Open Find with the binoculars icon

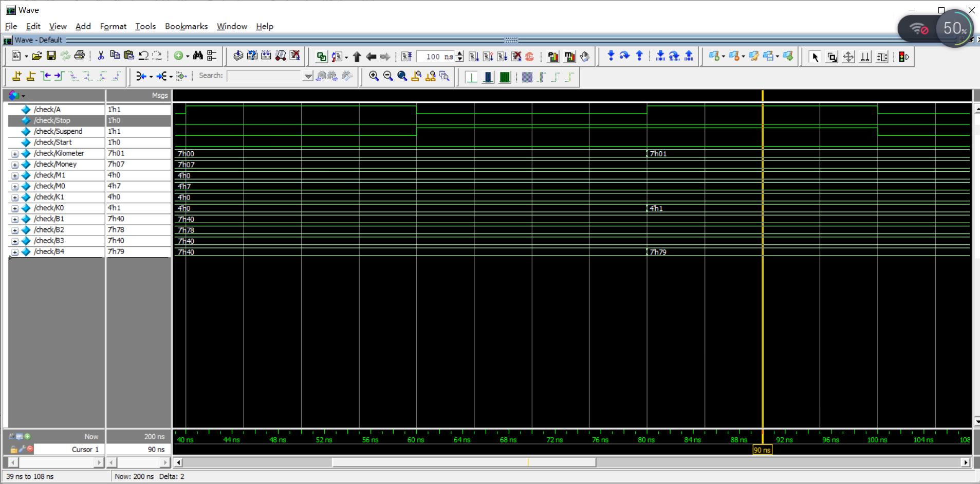198,56
